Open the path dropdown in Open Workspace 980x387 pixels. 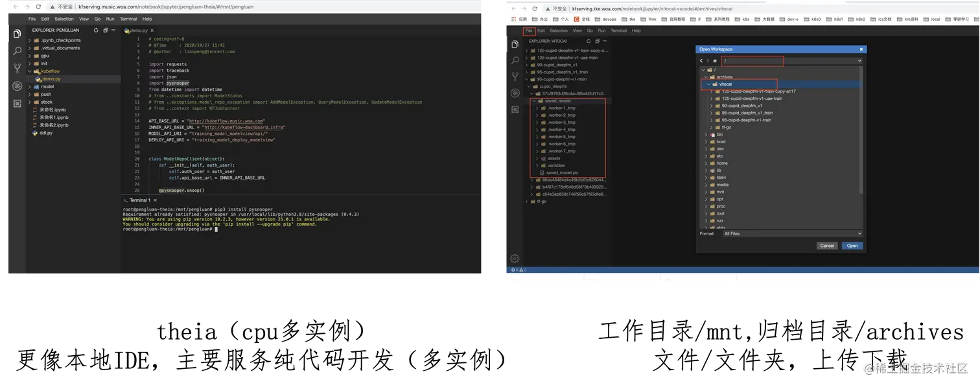click(859, 61)
